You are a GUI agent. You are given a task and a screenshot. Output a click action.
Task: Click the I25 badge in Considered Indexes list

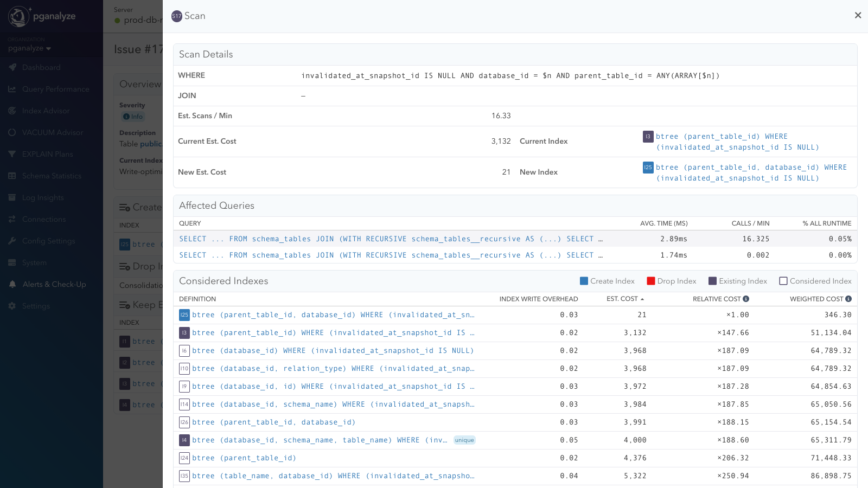(x=184, y=315)
